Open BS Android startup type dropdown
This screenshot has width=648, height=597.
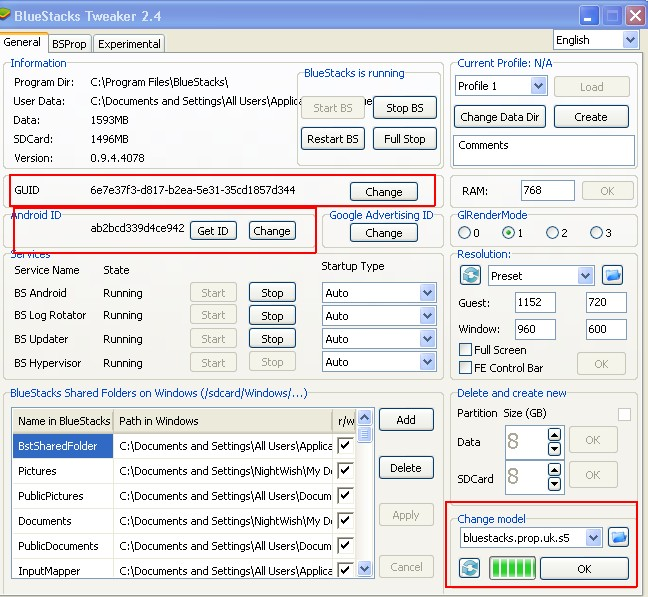[x=427, y=293]
